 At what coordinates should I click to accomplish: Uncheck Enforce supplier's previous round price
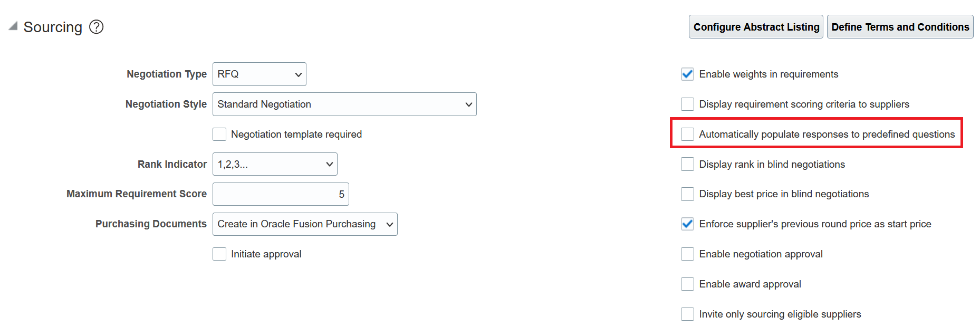click(x=687, y=224)
